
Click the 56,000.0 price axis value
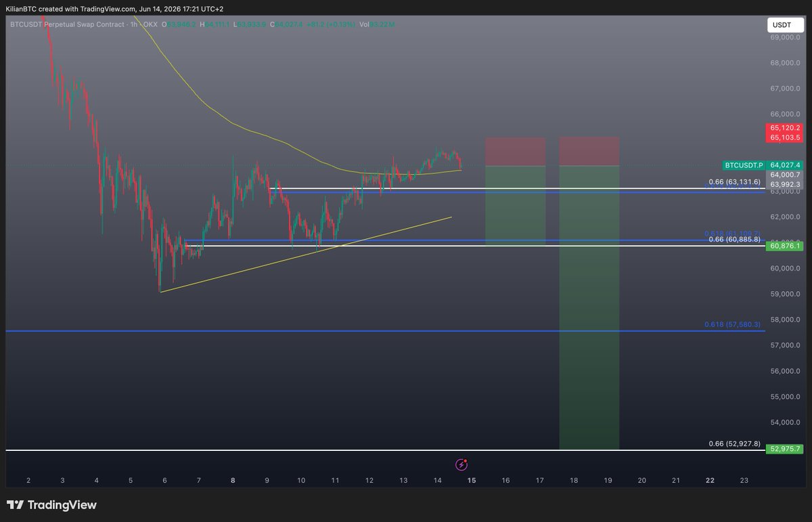point(785,371)
